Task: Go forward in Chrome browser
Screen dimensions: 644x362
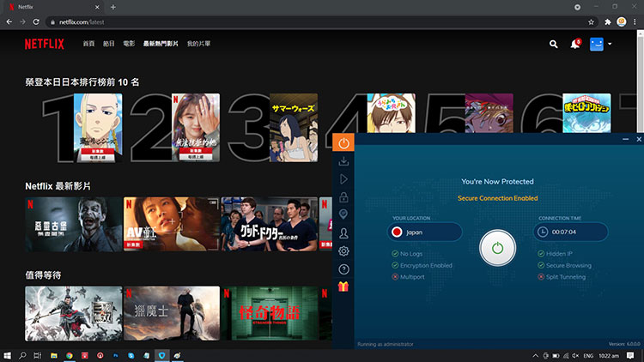Action: pyautogui.click(x=22, y=21)
